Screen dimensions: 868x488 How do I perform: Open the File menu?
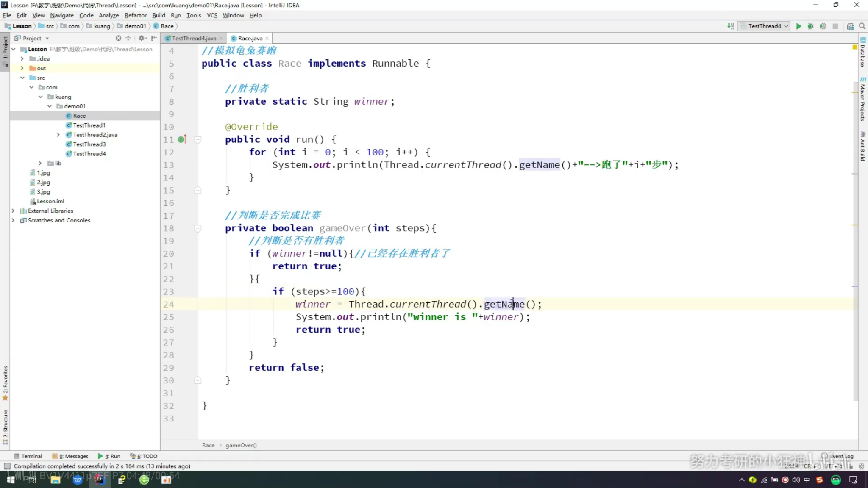(x=7, y=15)
